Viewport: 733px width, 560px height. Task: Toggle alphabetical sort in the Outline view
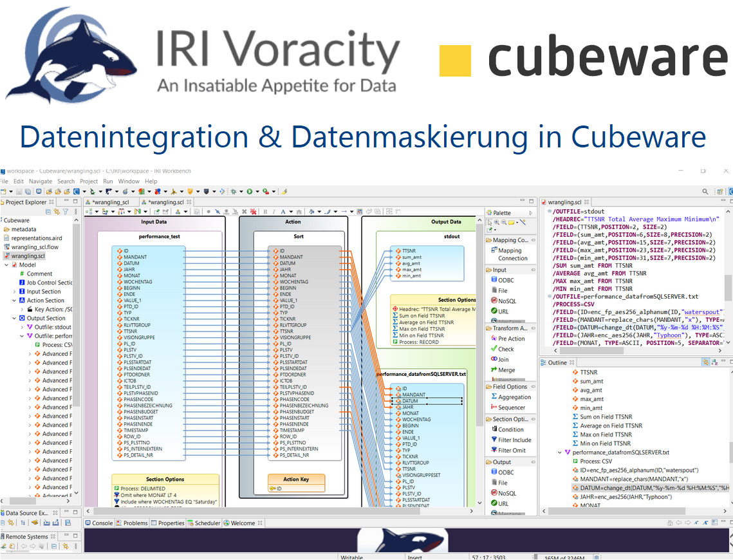(x=714, y=362)
